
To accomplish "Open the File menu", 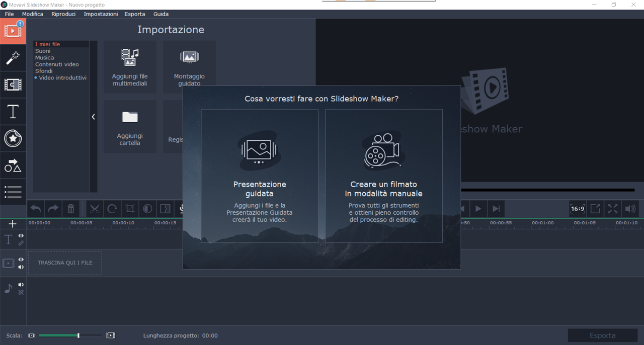I will click(10, 14).
